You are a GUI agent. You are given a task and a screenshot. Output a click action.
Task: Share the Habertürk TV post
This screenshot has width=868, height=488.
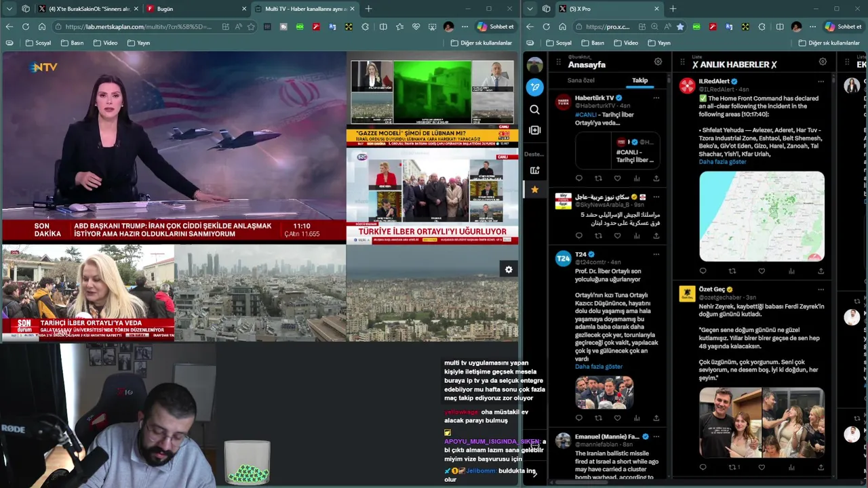pos(656,178)
